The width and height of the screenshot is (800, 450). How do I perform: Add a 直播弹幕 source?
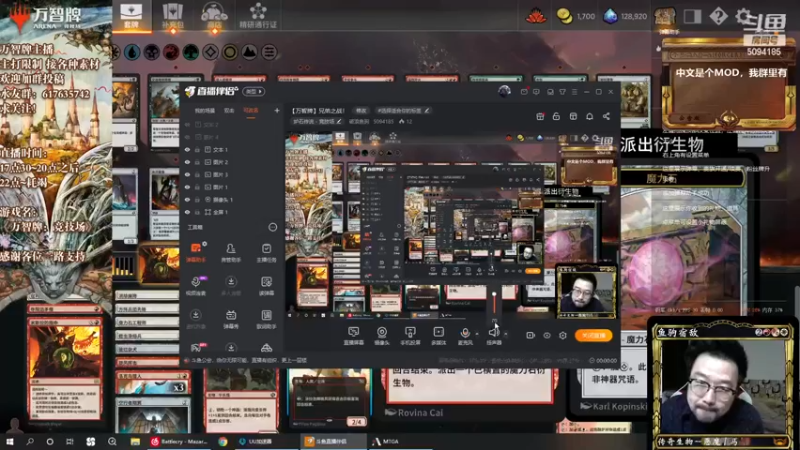pyautogui.click(x=353, y=336)
